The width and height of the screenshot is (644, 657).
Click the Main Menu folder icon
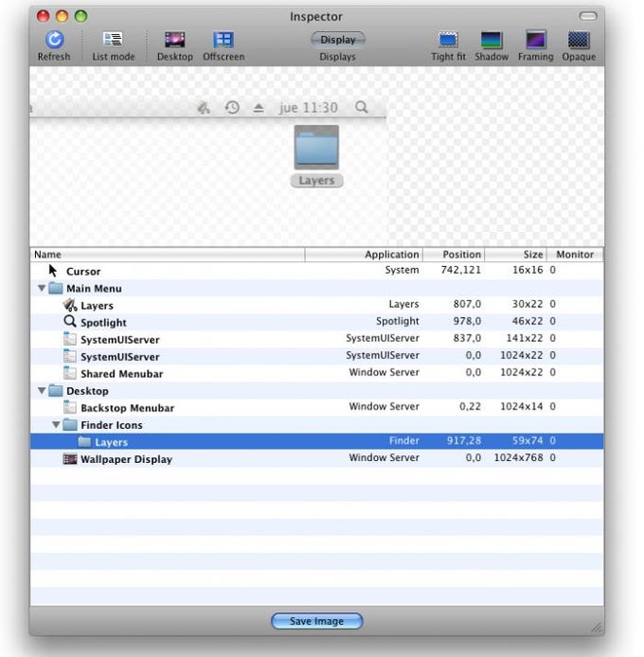[x=56, y=289]
